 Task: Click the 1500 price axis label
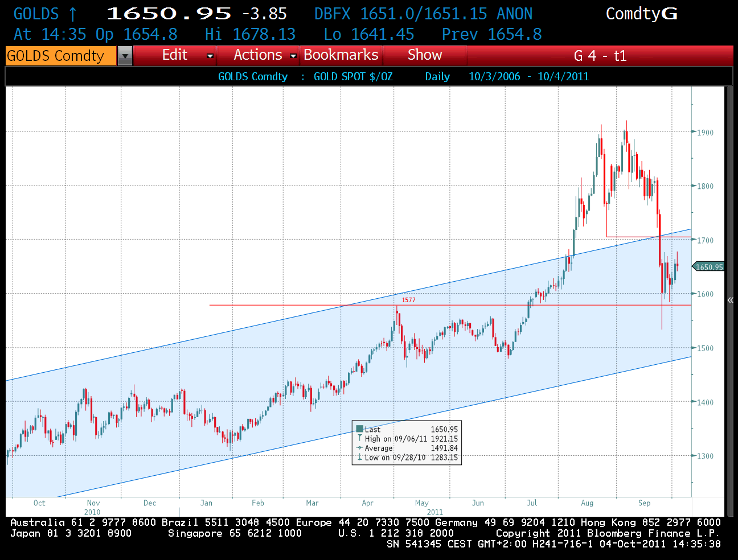[x=706, y=348]
